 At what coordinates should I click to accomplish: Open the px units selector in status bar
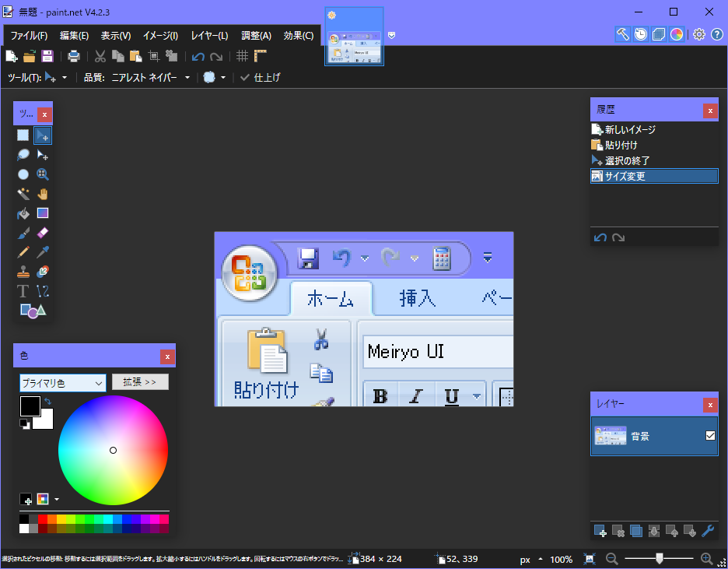530,559
